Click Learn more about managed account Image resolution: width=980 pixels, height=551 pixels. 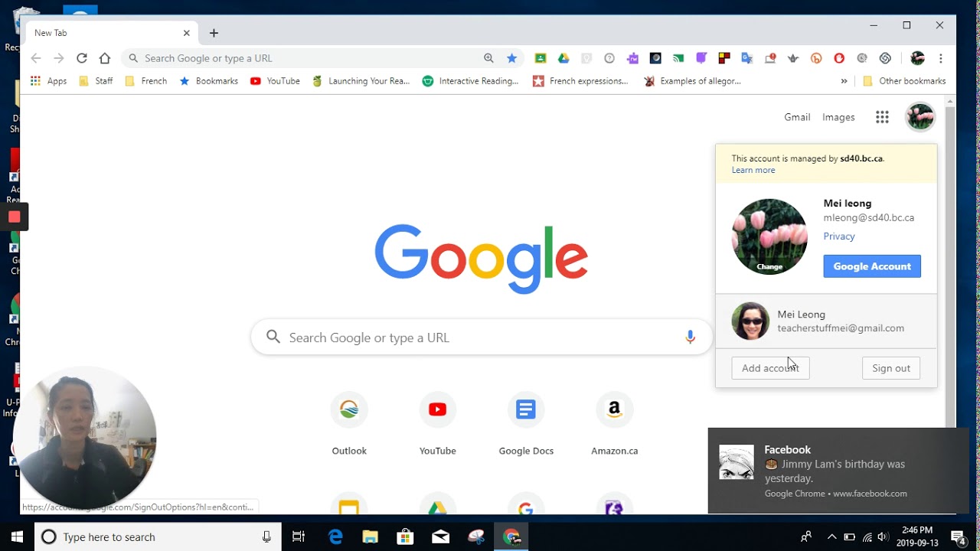click(753, 170)
